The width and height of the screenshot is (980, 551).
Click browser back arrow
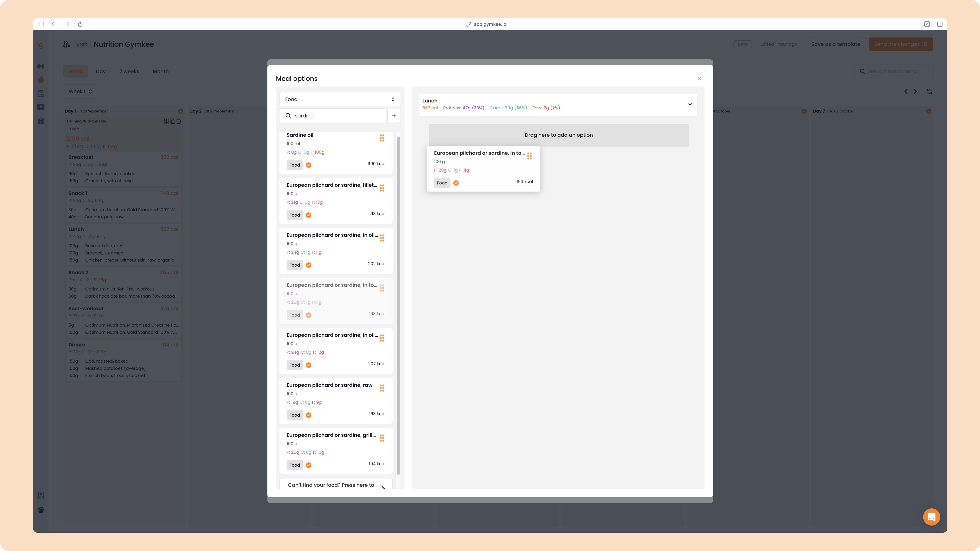[54, 24]
